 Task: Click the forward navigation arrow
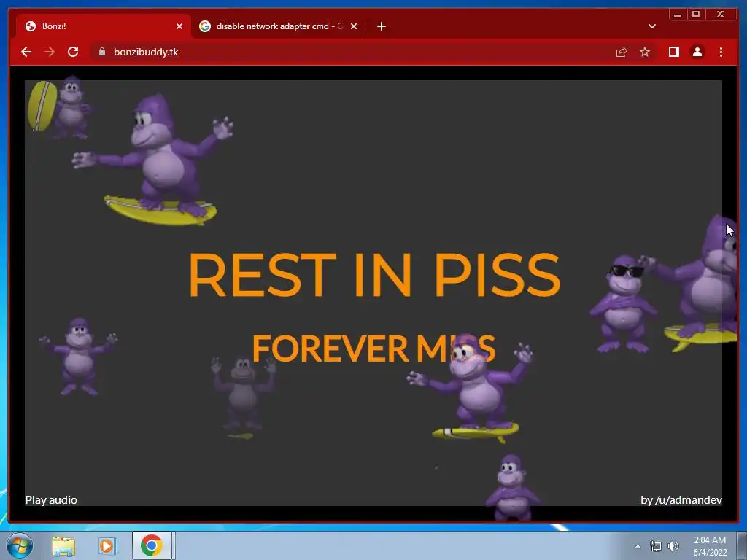tap(50, 52)
